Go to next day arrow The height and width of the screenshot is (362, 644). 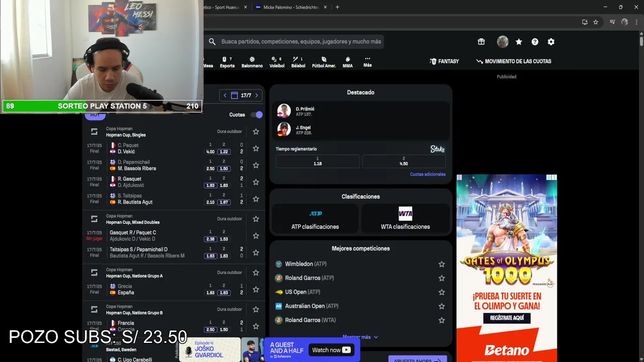tap(256, 95)
